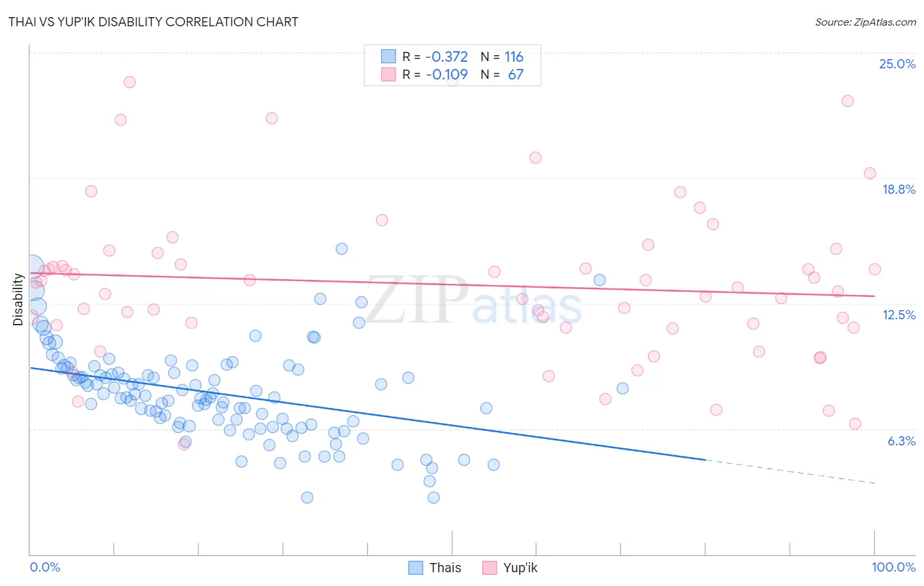Click the 0.0% x-axis label

pyautogui.click(x=45, y=567)
